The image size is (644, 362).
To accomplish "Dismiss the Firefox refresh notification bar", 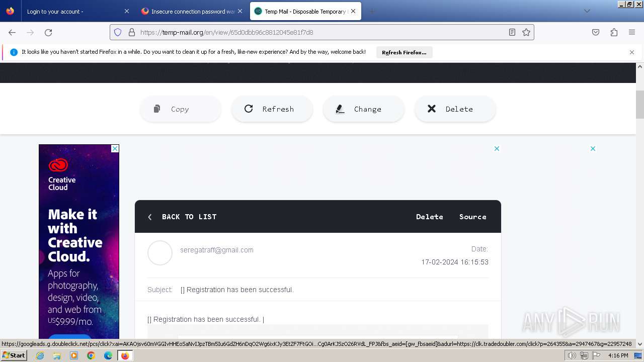I will pos(632,52).
